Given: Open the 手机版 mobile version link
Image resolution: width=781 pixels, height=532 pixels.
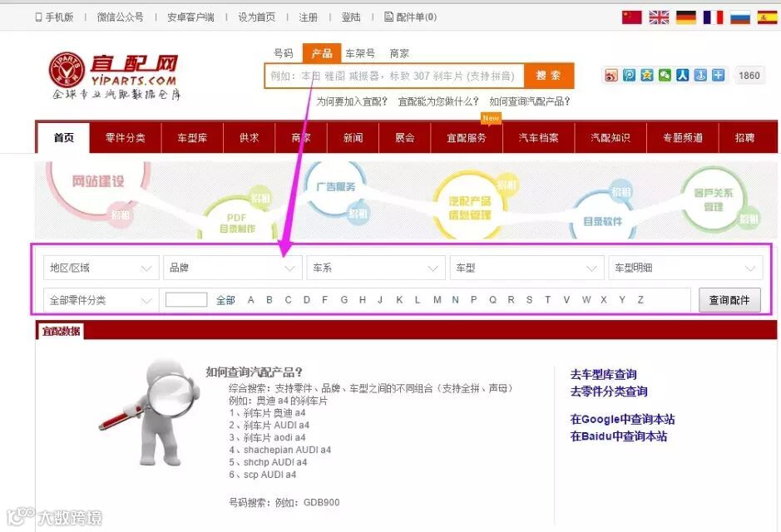Looking at the screenshot, I should pos(54,17).
